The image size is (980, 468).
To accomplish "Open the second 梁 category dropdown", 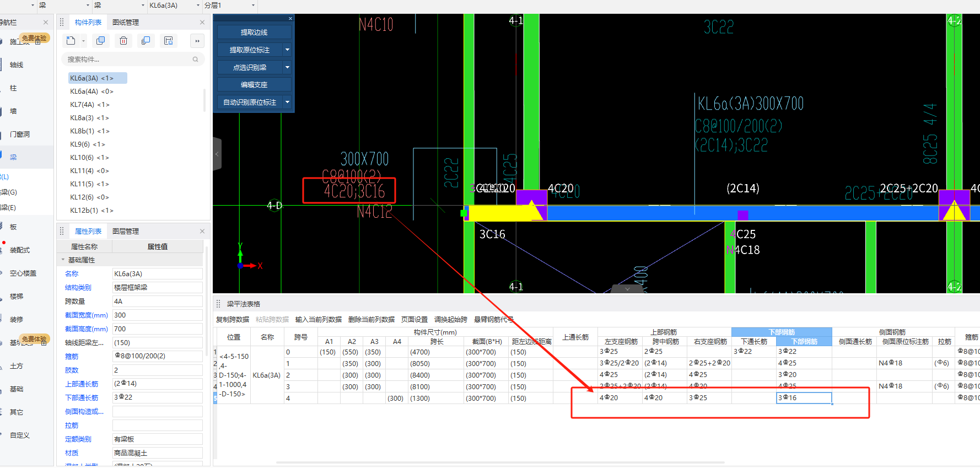I will [143, 6].
